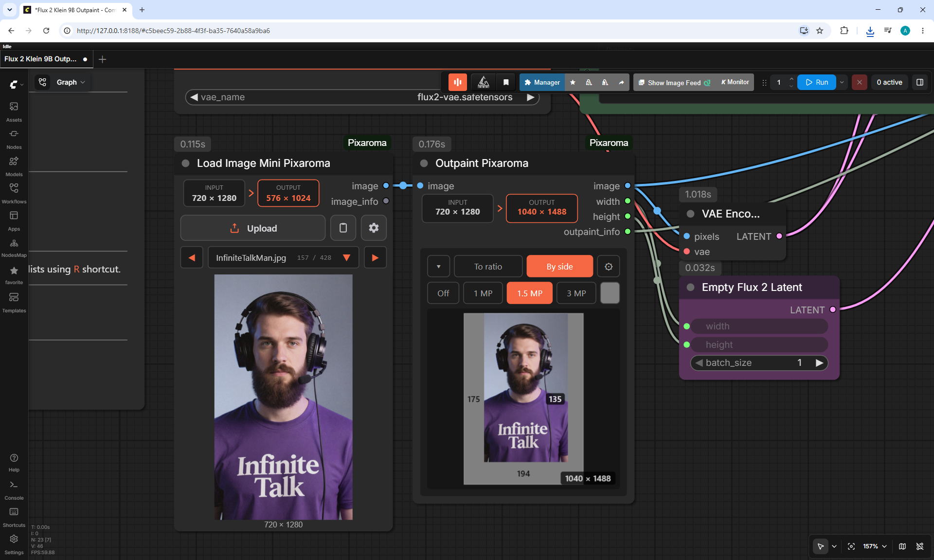The image size is (934, 560).
Task: Open the Run button options dropdown
Action: (x=842, y=82)
